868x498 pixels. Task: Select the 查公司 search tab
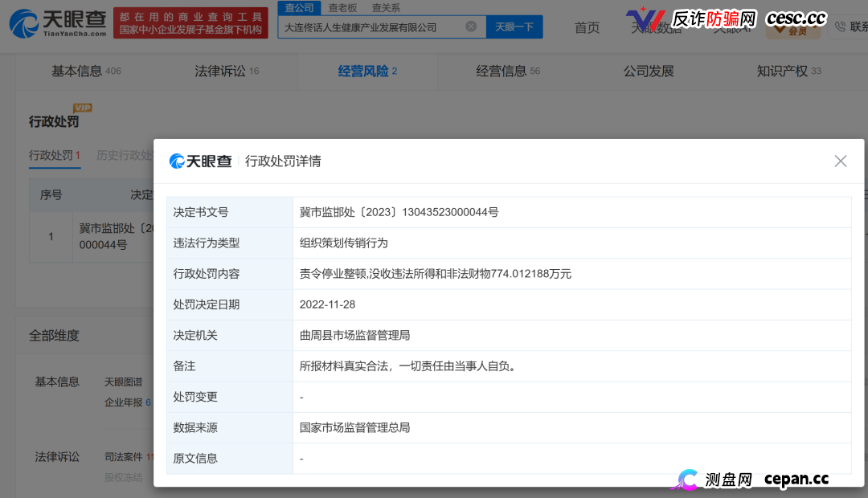(299, 8)
